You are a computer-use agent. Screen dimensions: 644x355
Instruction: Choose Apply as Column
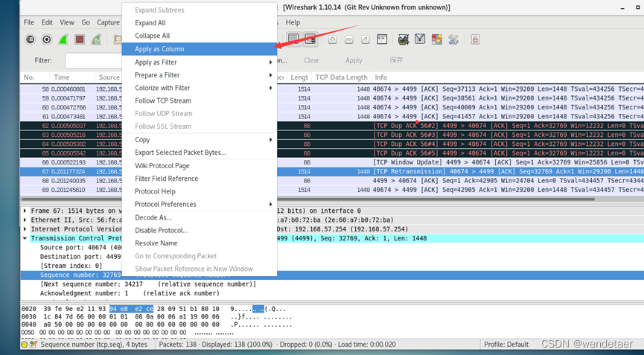tap(200, 49)
